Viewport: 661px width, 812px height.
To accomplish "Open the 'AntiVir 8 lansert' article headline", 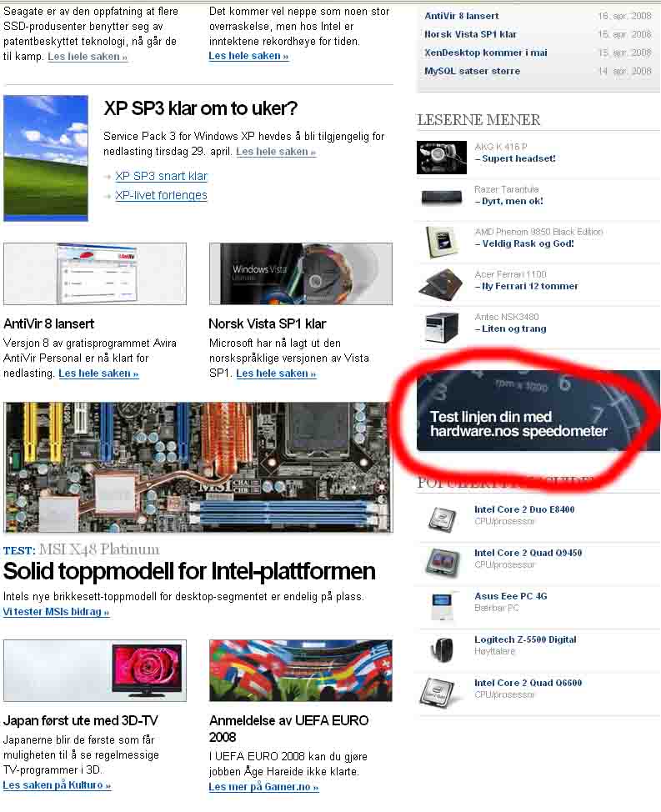I will point(48,323).
